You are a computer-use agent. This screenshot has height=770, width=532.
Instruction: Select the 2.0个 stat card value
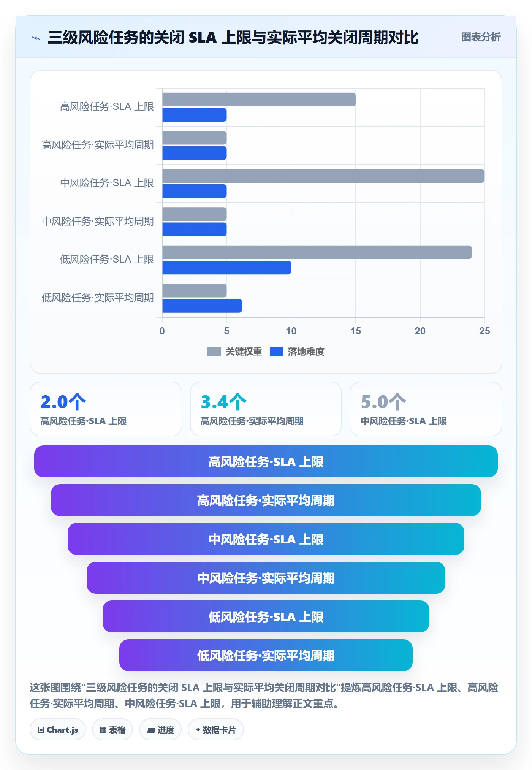pos(63,402)
